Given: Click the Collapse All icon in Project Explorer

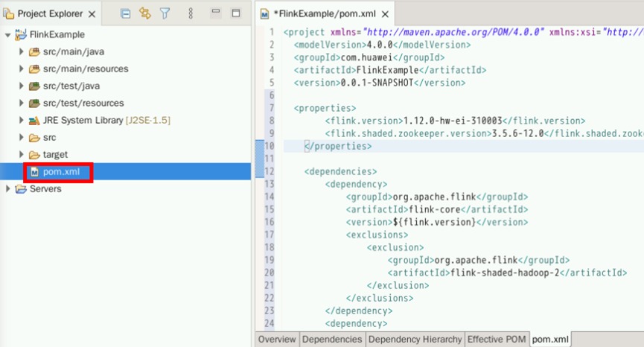Looking at the screenshot, I should 125,13.
